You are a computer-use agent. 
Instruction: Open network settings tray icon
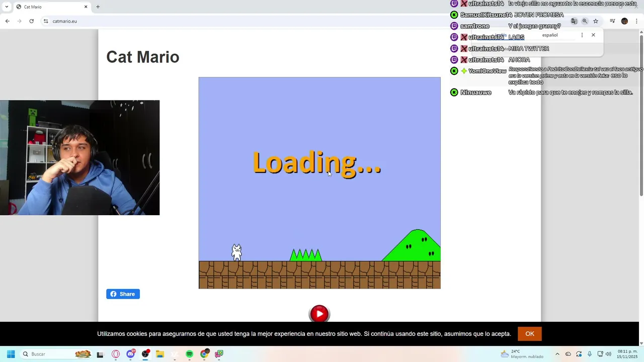pyautogui.click(x=600, y=354)
